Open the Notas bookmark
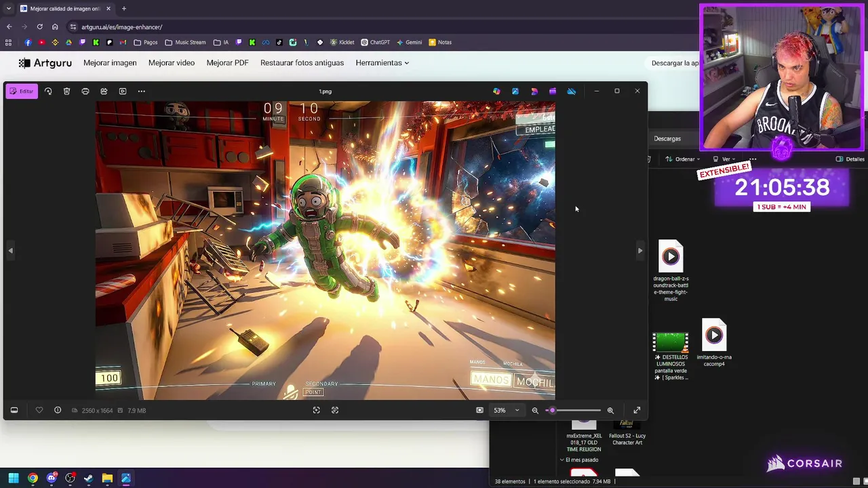Image resolution: width=868 pixels, height=488 pixels. [439, 42]
